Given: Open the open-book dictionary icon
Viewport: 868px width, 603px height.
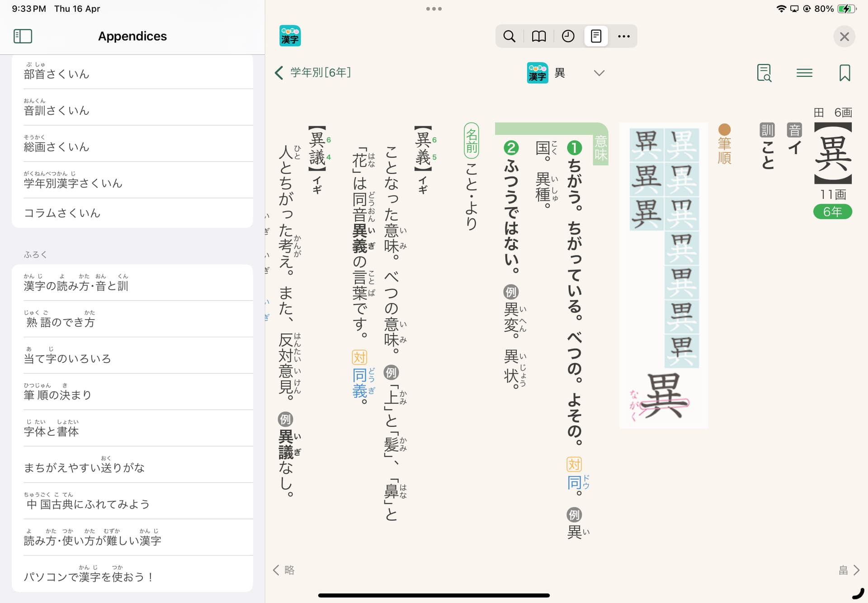Looking at the screenshot, I should [x=538, y=36].
